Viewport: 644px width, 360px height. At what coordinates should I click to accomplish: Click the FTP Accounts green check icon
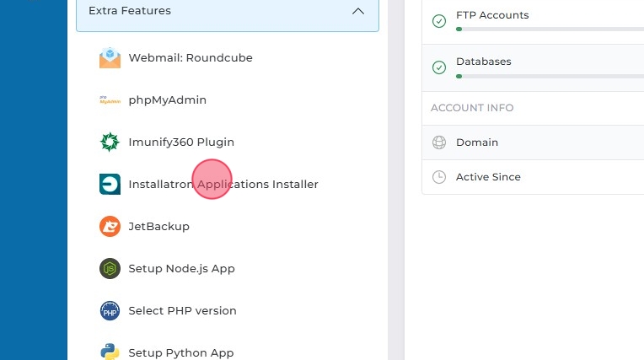(439, 21)
